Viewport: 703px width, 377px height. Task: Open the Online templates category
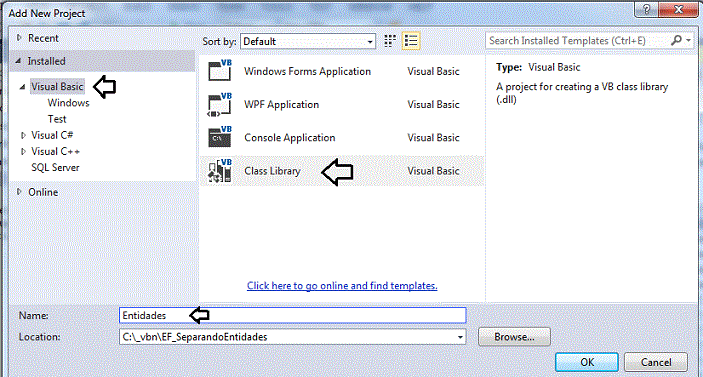tap(43, 192)
